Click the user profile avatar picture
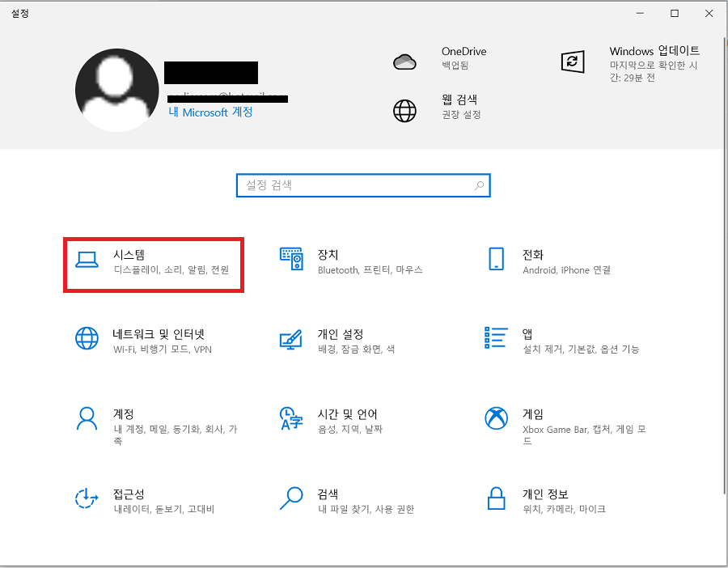The image size is (728, 568). point(117,91)
